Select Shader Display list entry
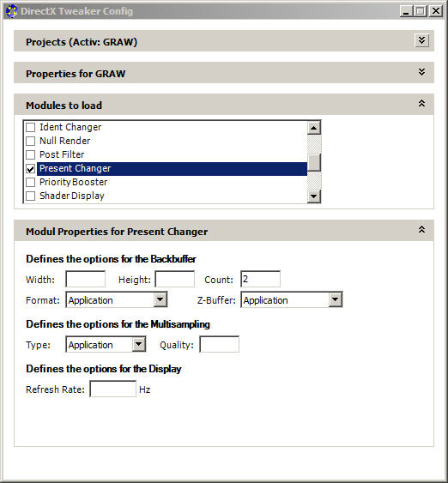 pos(72,196)
